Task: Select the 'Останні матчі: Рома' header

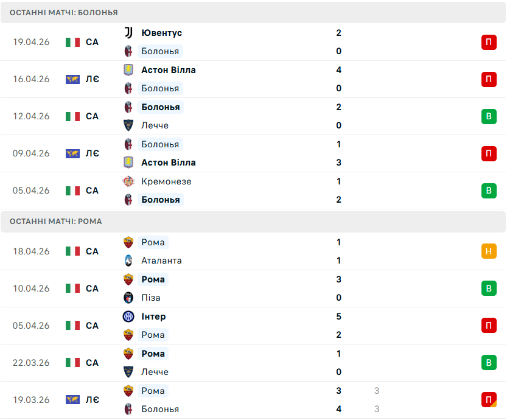Action: click(253, 222)
